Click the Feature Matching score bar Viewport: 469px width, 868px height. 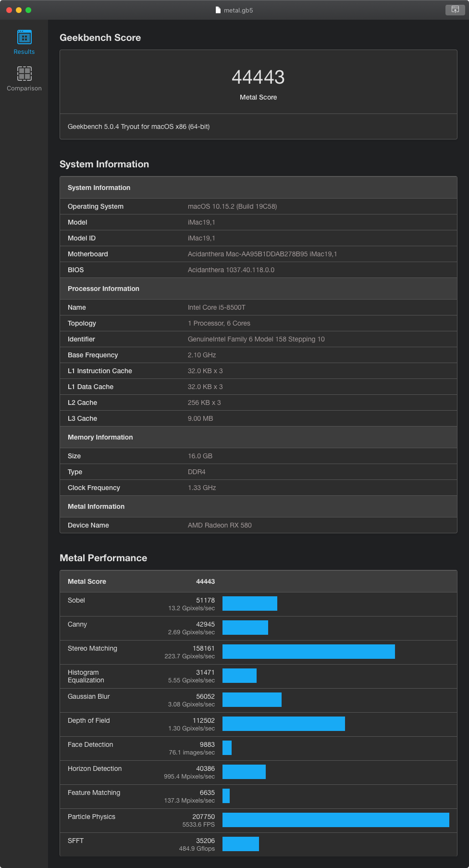(x=226, y=796)
